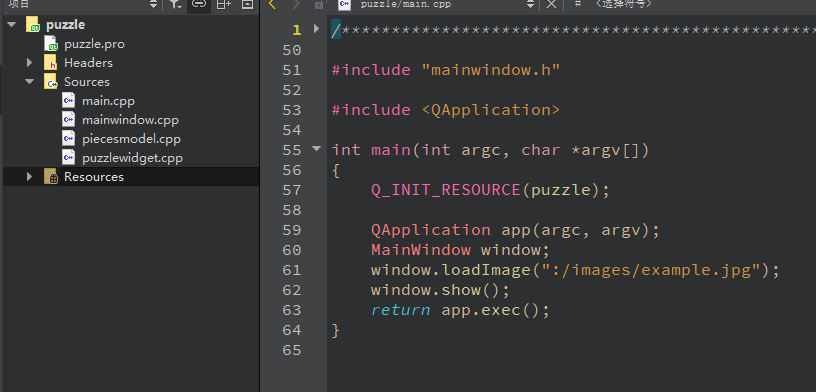Open the project tree filter icon

(x=176, y=4)
